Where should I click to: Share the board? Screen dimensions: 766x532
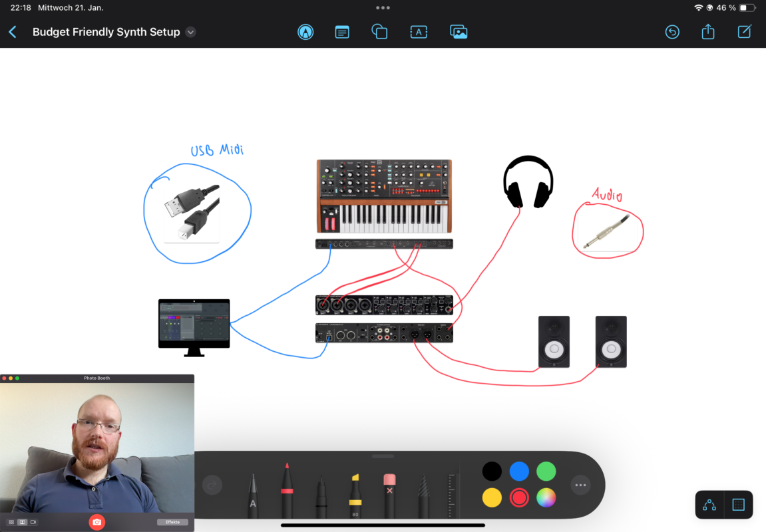(x=708, y=32)
